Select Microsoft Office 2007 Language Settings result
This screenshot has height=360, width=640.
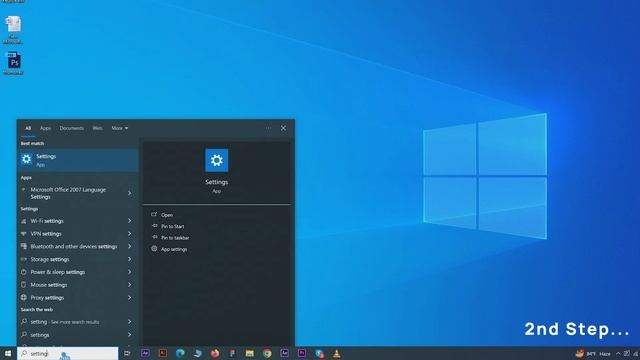tap(78, 193)
